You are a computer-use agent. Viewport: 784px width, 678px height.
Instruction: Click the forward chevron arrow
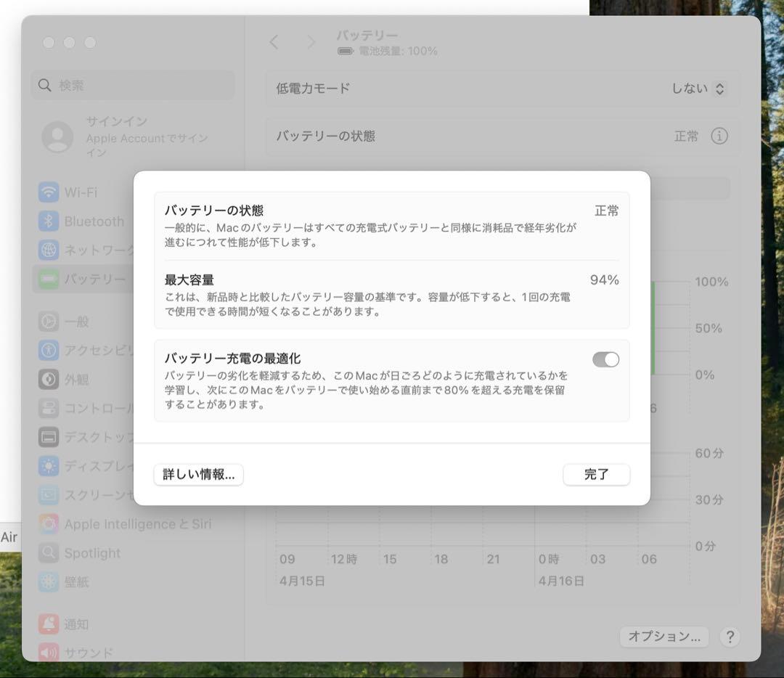pos(310,42)
